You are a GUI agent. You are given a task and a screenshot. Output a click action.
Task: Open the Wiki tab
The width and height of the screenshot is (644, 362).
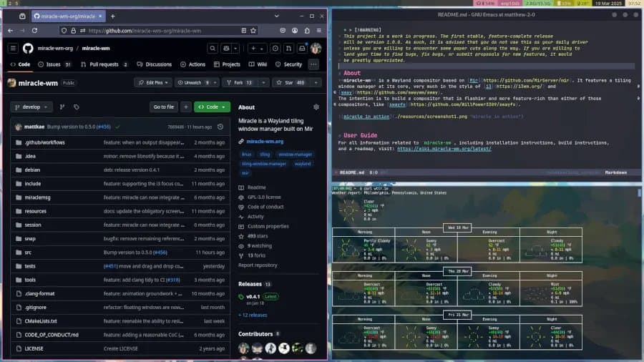tap(258, 64)
